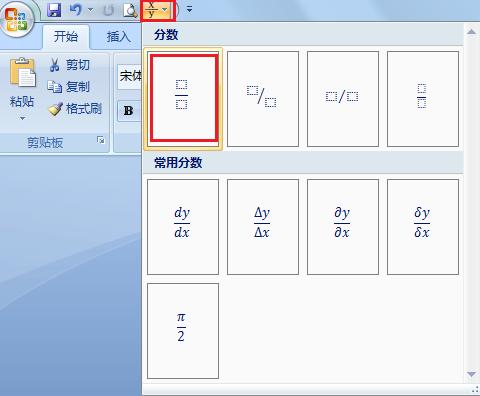The image size is (480, 396).
Task: Switch to the 插入 tab
Action: pos(119,37)
